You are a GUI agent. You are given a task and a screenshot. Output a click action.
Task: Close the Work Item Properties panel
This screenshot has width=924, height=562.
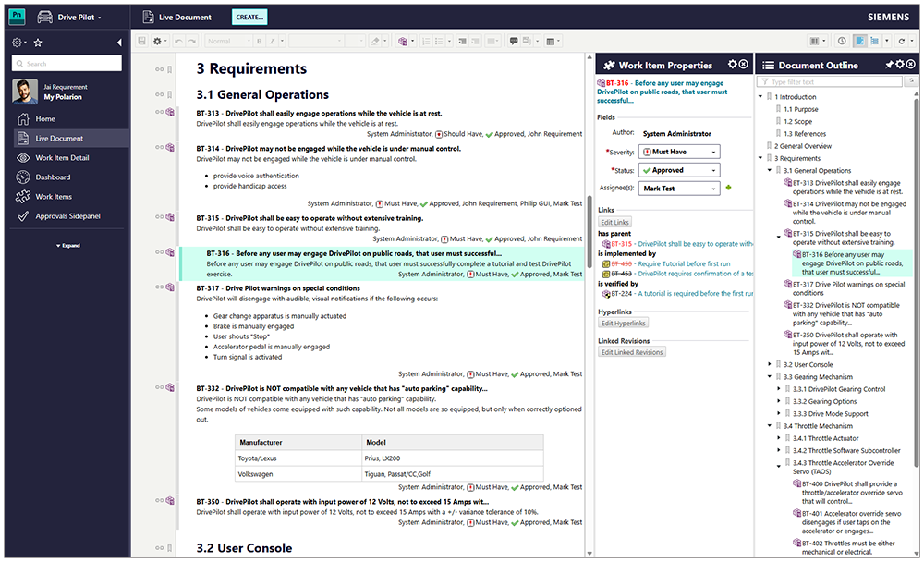(x=744, y=65)
